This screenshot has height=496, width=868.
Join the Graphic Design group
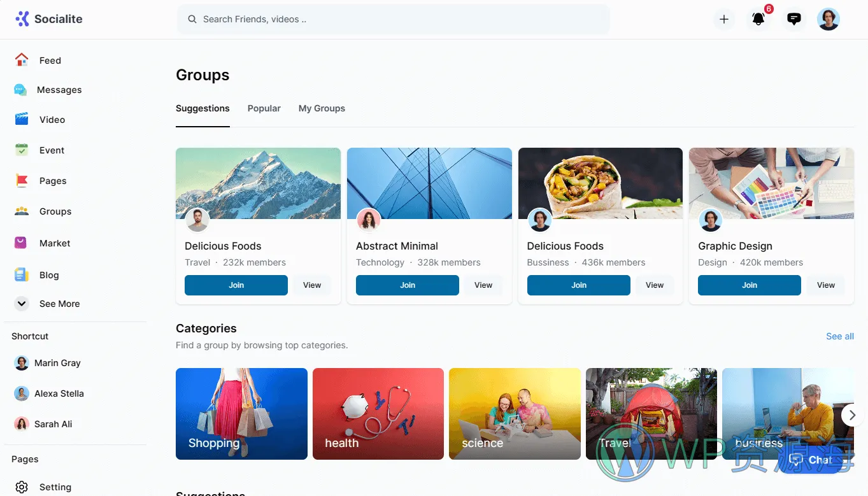click(x=749, y=285)
